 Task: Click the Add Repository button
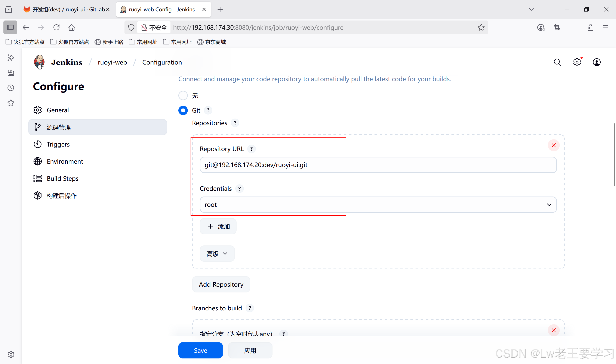221,284
